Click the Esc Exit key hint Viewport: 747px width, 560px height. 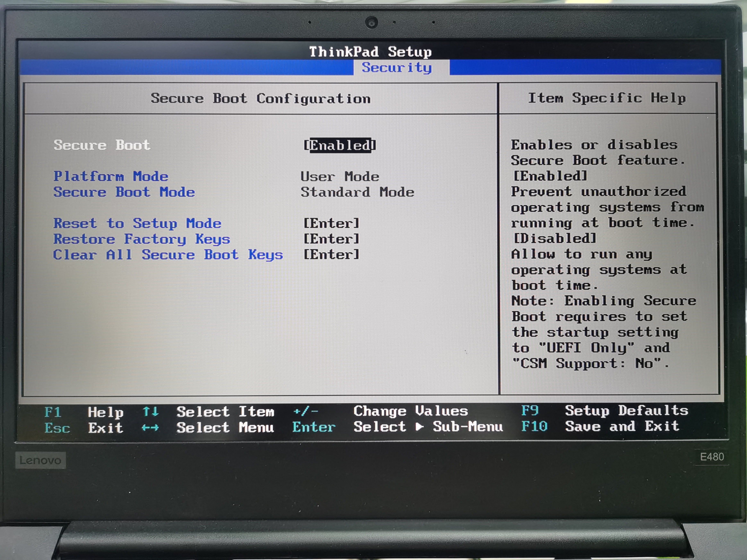[84, 428]
